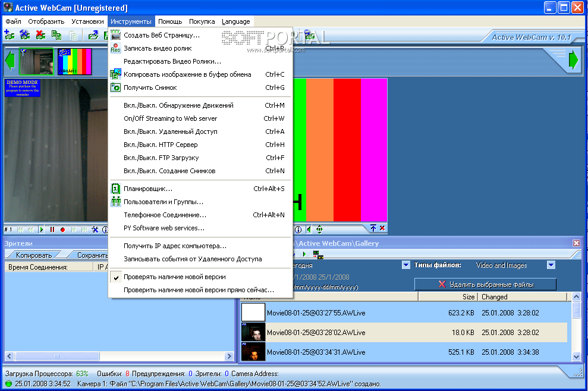Close the open Инструменты menu

click(x=131, y=22)
